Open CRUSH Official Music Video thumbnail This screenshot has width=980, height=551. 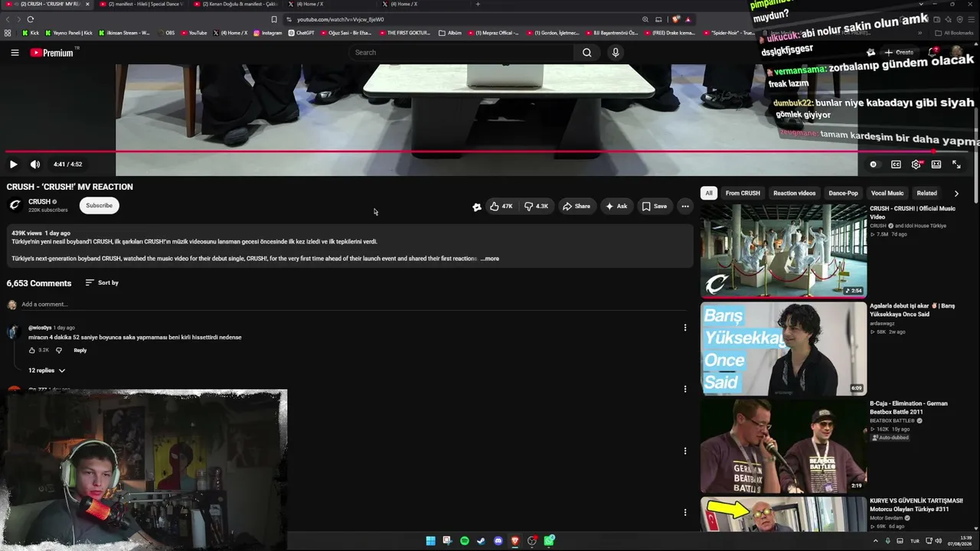click(x=783, y=251)
